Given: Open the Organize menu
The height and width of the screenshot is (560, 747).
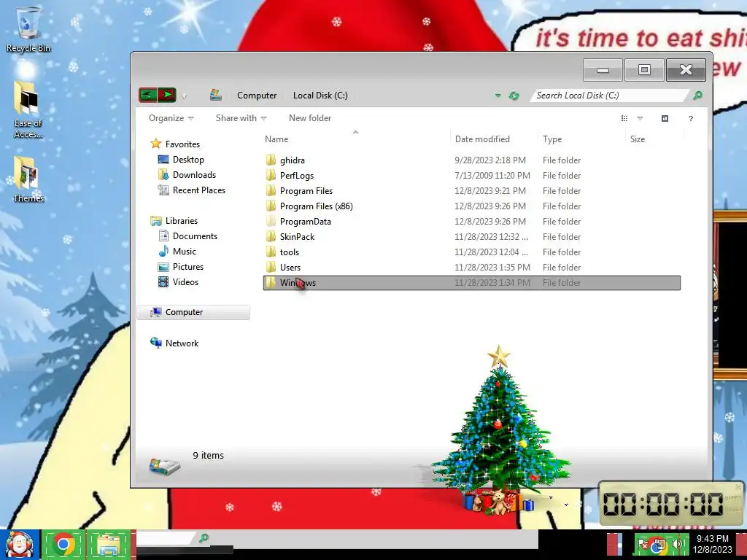Looking at the screenshot, I should [x=171, y=118].
